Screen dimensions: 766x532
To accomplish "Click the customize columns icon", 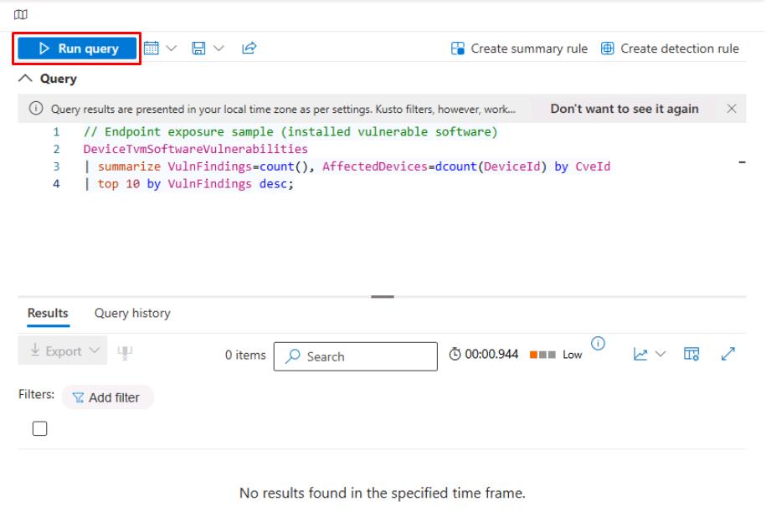I will tap(691, 355).
